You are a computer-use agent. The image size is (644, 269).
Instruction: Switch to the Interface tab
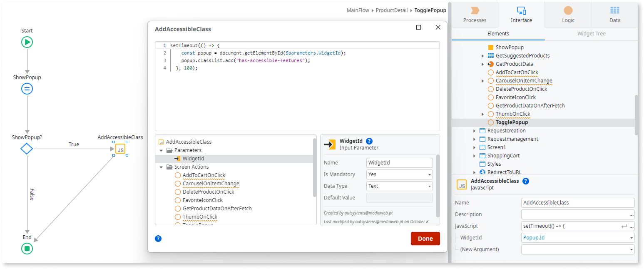click(521, 15)
